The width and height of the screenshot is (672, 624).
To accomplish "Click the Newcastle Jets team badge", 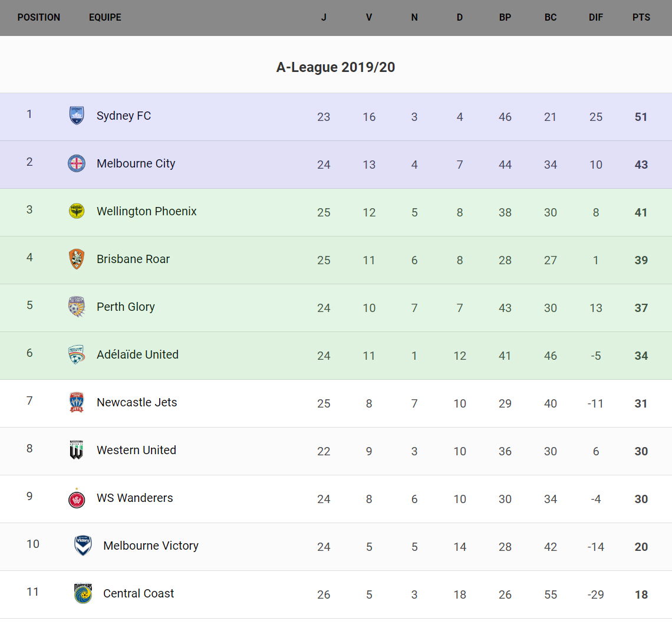I will pos(77,402).
